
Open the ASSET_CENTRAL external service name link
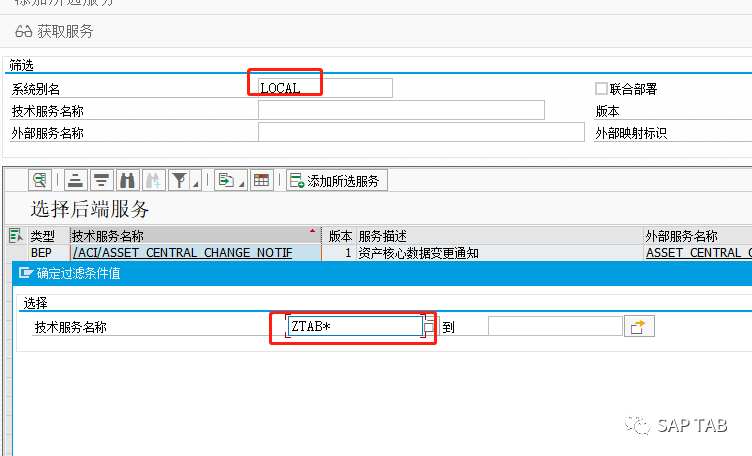[x=699, y=253]
